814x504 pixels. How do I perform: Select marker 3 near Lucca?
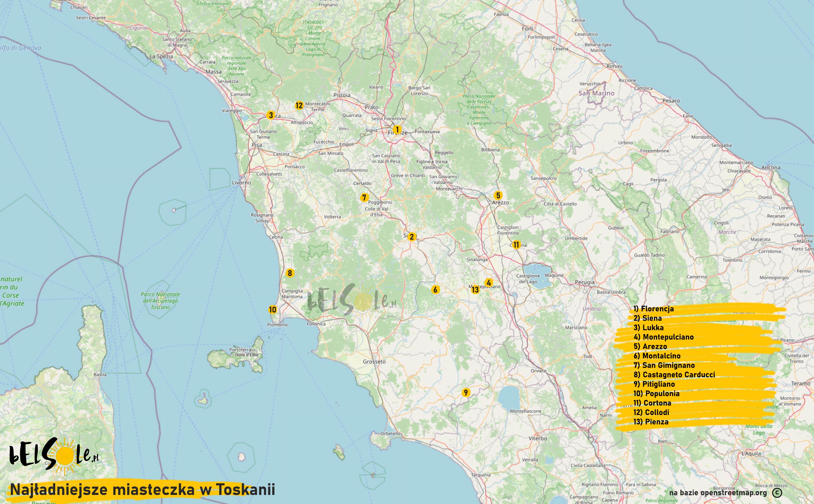tap(270, 115)
